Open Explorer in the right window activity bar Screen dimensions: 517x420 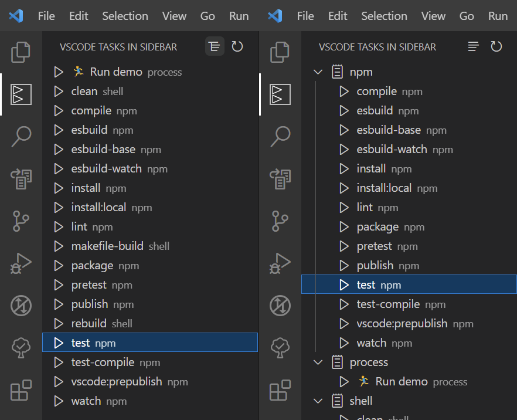pos(280,52)
